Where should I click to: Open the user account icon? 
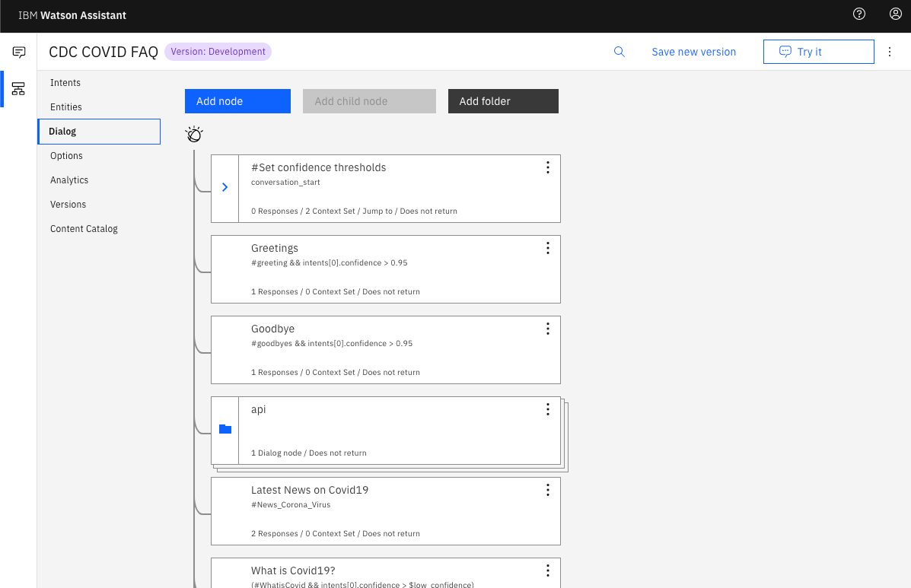click(895, 14)
